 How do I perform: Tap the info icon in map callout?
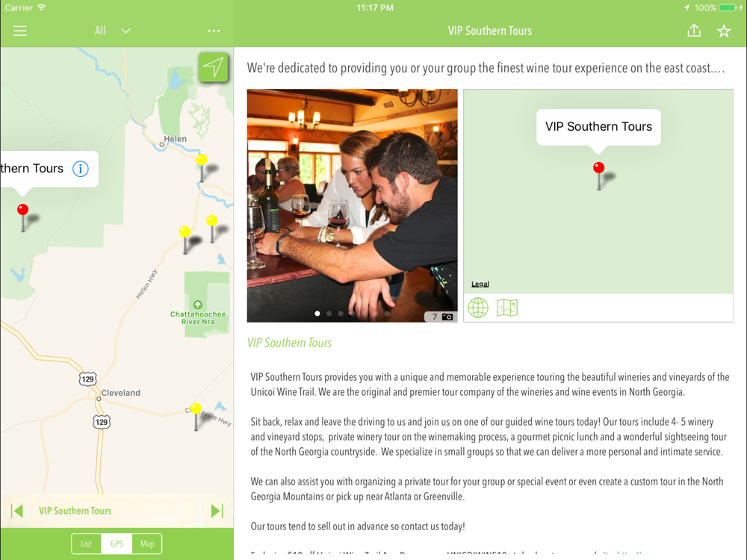[x=81, y=169]
